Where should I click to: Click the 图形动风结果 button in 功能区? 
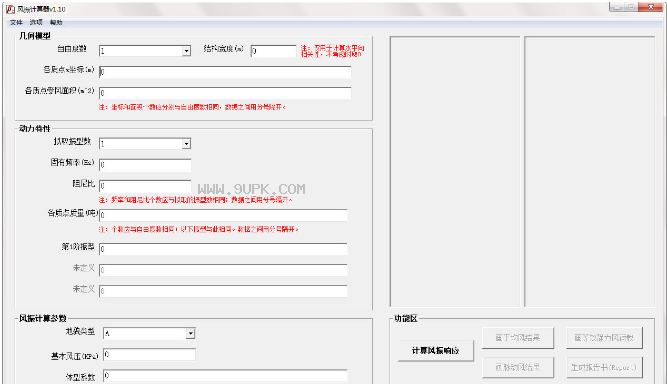pyautogui.click(x=518, y=367)
